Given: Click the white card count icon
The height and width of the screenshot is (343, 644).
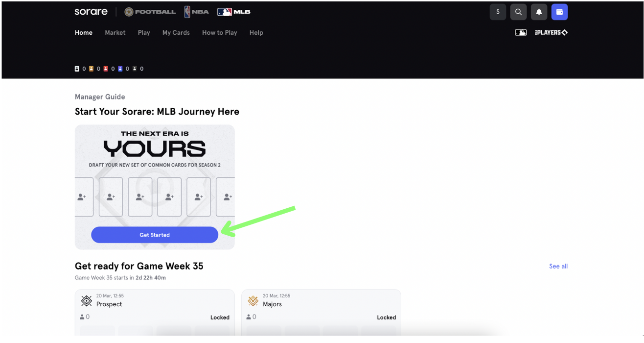Looking at the screenshot, I should [x=77, y=69].
